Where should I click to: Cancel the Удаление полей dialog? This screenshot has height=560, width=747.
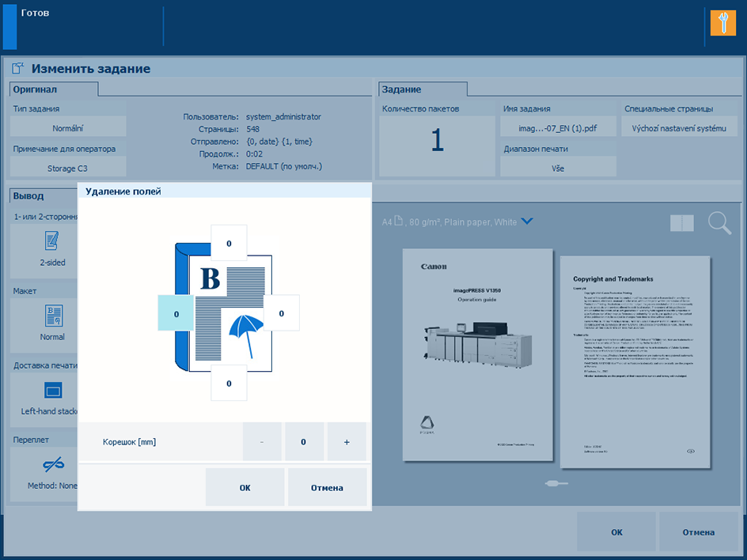[328, 487]
